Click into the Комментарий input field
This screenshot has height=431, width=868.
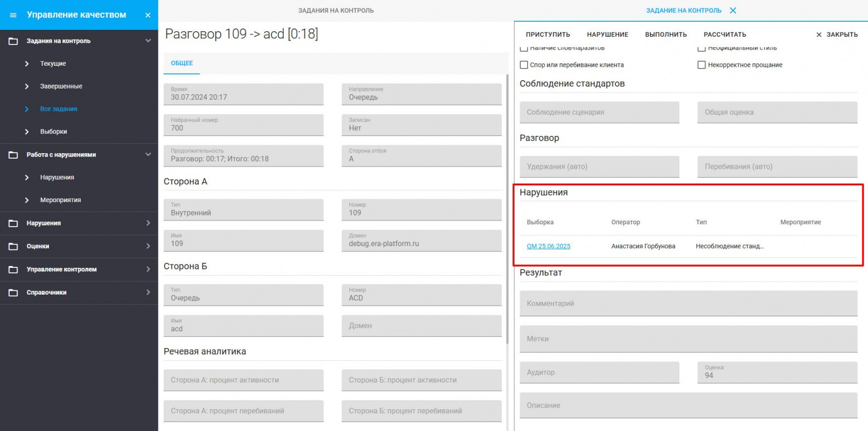pyautogui.click(x=688, y=303)
